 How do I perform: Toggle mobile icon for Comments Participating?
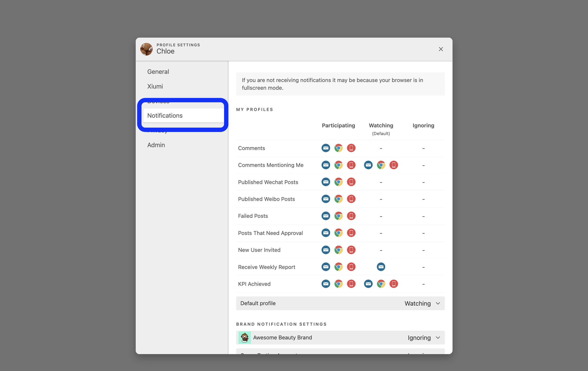click(x=351, y=148)
